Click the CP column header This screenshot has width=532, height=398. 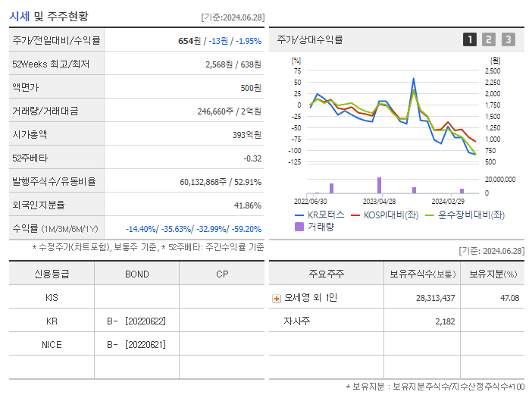pyautogui.click(x=222, y=274)
